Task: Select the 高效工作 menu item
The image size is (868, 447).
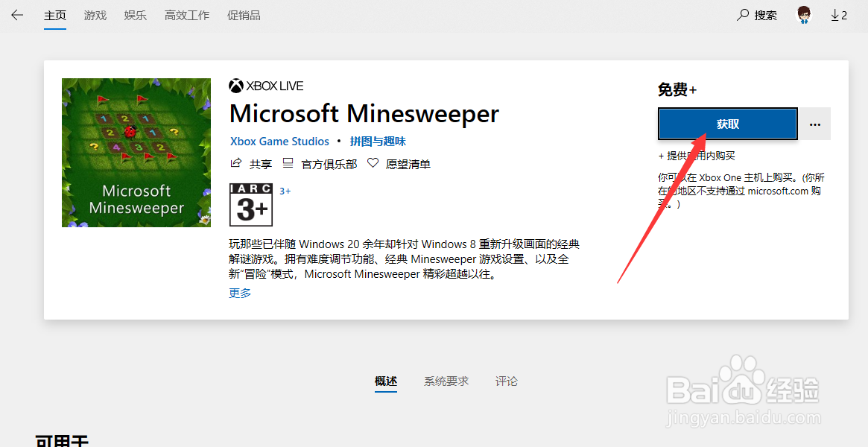Action: pyautogui.click(x=186, y=14)
